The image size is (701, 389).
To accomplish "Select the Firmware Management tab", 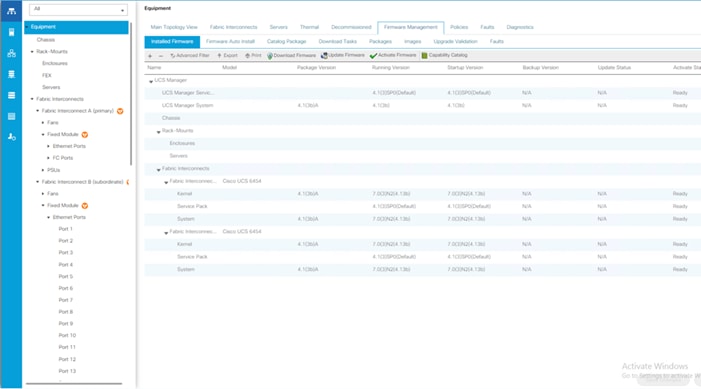I will point(410,27).
